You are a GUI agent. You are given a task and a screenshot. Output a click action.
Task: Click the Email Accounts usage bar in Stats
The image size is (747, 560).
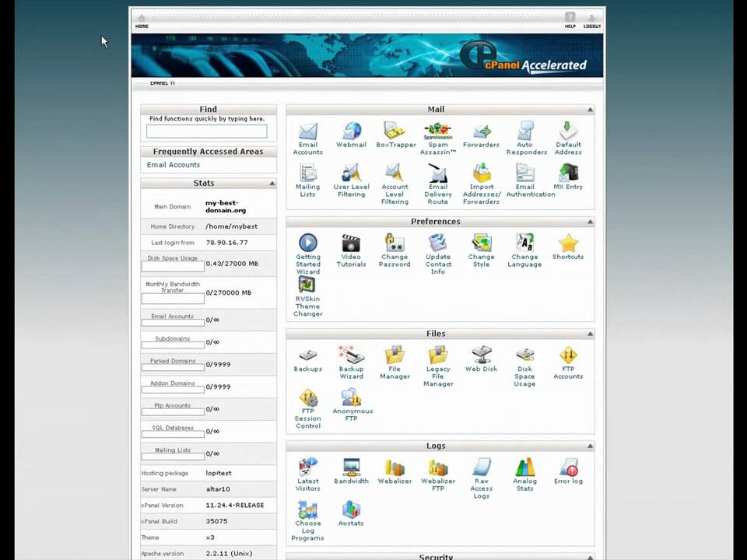[173, 323]
